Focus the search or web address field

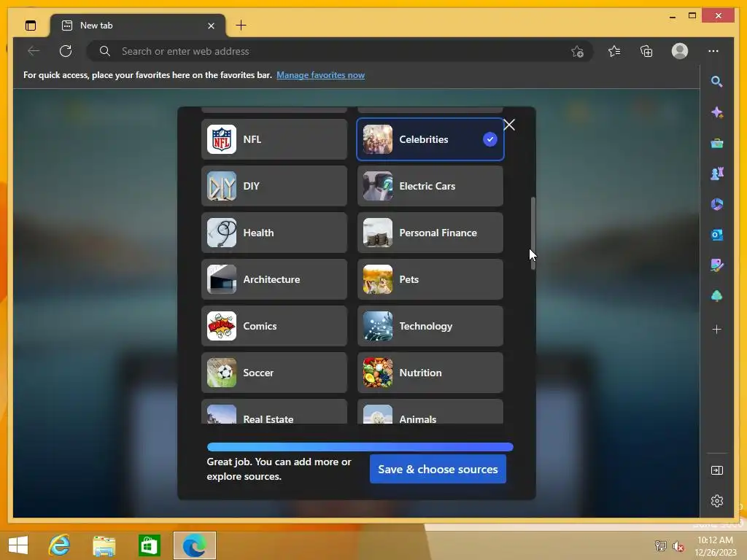point(339,51)
